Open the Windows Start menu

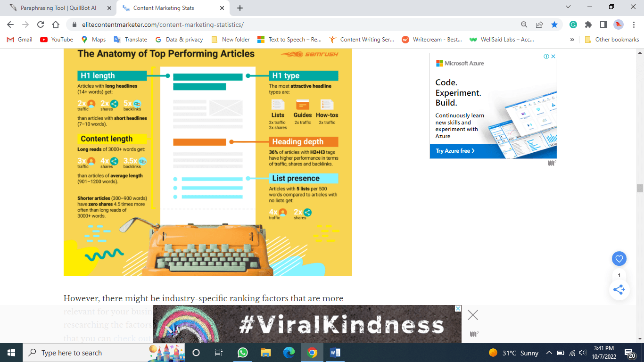coord(11,353)
